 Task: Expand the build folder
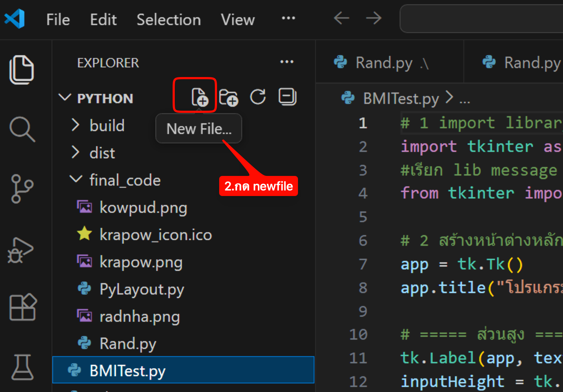[x=107, y=126]
